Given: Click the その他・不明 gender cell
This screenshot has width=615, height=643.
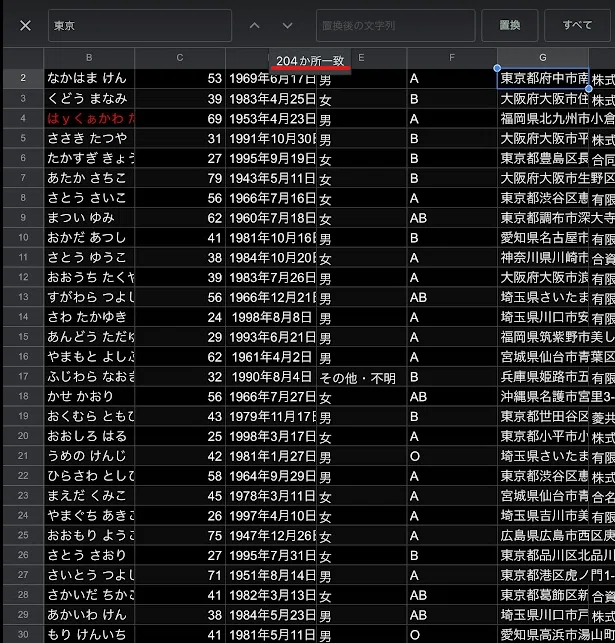Looking at the screenshot, I should click(361, 376).
